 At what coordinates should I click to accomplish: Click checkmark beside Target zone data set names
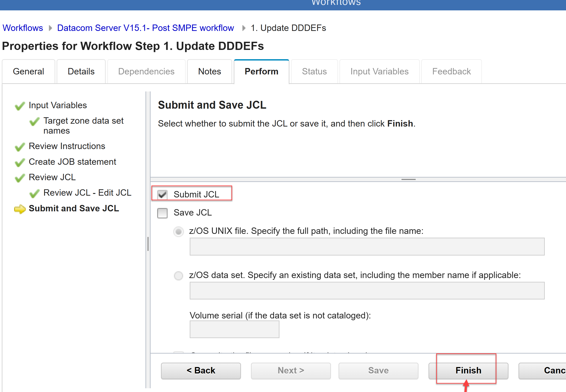(x=34, y=122)
